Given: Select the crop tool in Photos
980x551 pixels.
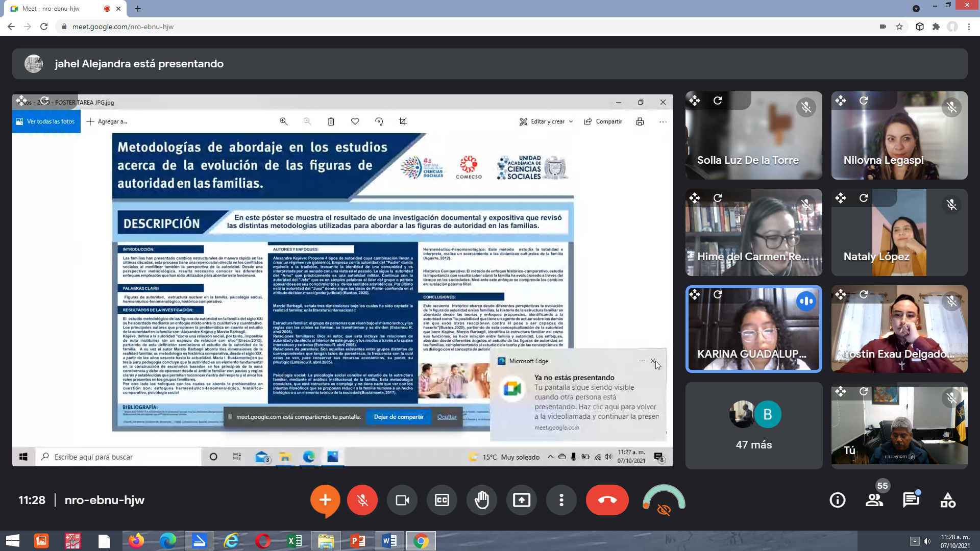Looking at the screenshot, I should pyautogui.click(x=403, y=121).
